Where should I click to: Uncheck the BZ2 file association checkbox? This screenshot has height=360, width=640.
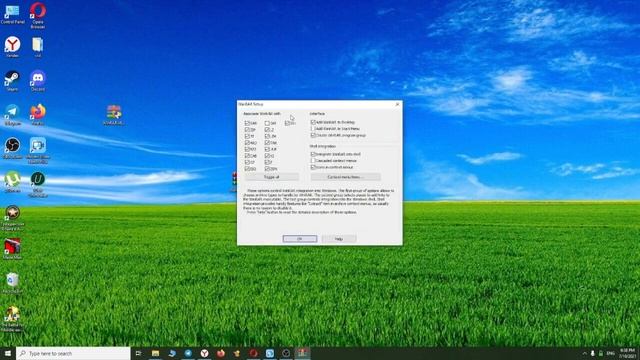(x=247, y=149)
